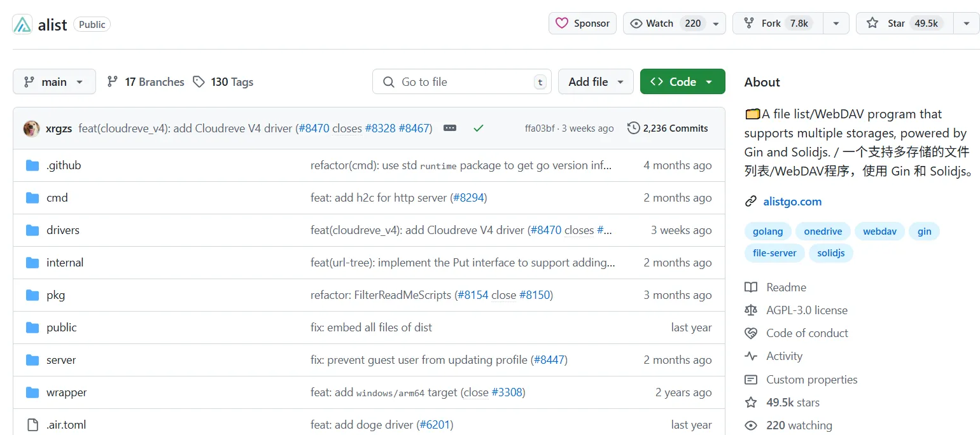This screenshot has width=980, height=435.
Task: View the 130 Tags link
Action: point(223,82)
